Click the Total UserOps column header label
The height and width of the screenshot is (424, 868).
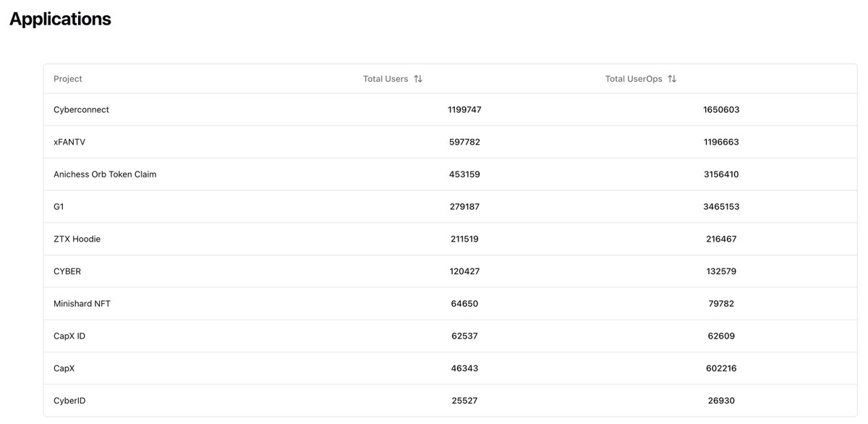point(634,79)
